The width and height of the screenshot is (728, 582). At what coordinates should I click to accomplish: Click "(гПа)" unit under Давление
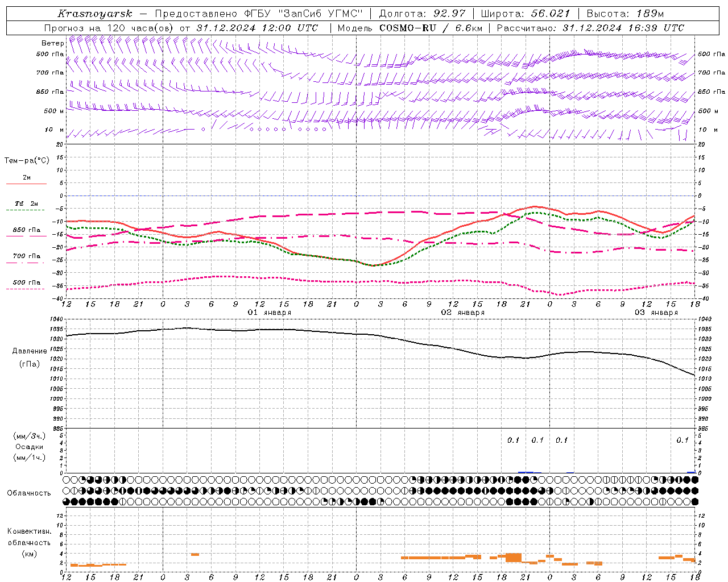click(x=30, y=364)
